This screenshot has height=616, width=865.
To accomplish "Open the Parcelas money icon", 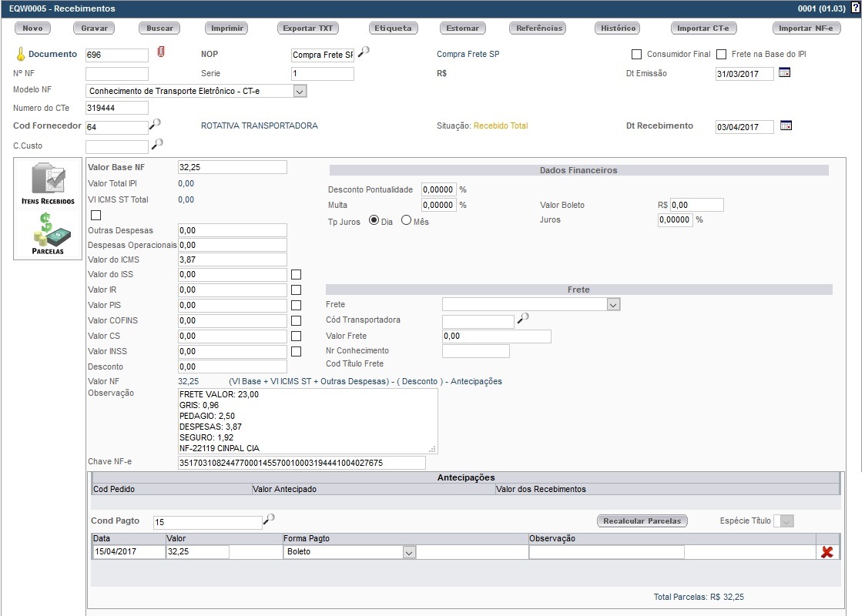I will pos(48,234).
